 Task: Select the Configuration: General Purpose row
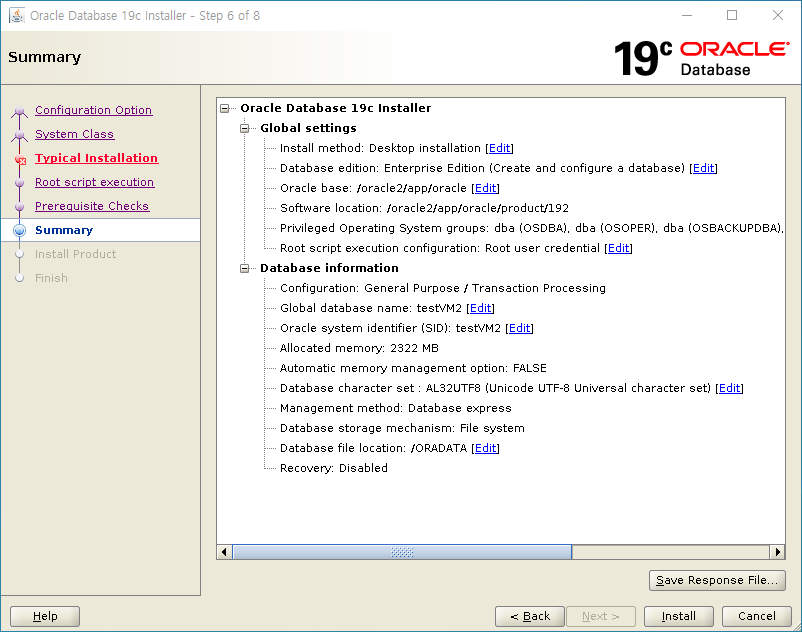point(442,288)
